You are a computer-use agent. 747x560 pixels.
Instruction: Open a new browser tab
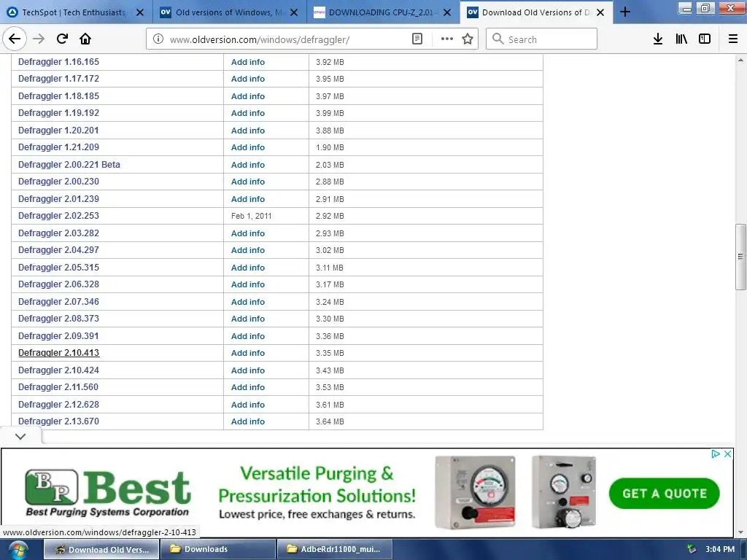click(x=625, y=12)
